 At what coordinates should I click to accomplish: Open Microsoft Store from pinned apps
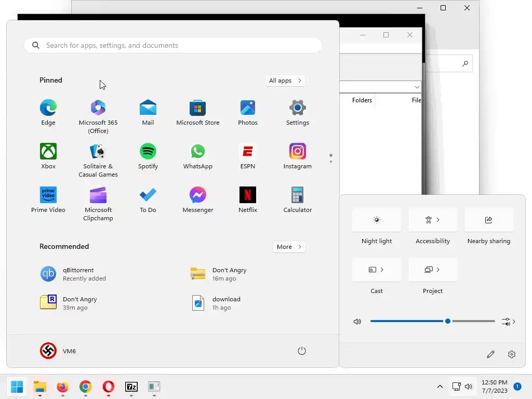[198, 113]
